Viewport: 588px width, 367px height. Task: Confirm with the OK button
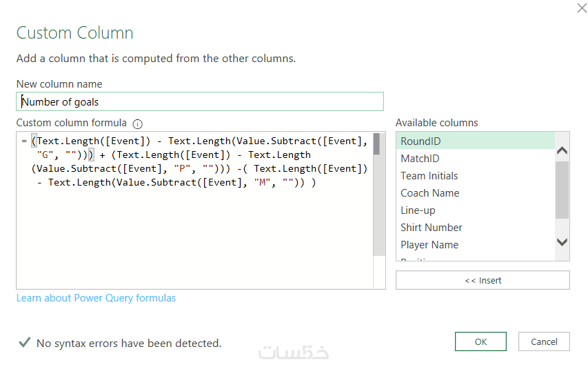(x=480, y=341)
